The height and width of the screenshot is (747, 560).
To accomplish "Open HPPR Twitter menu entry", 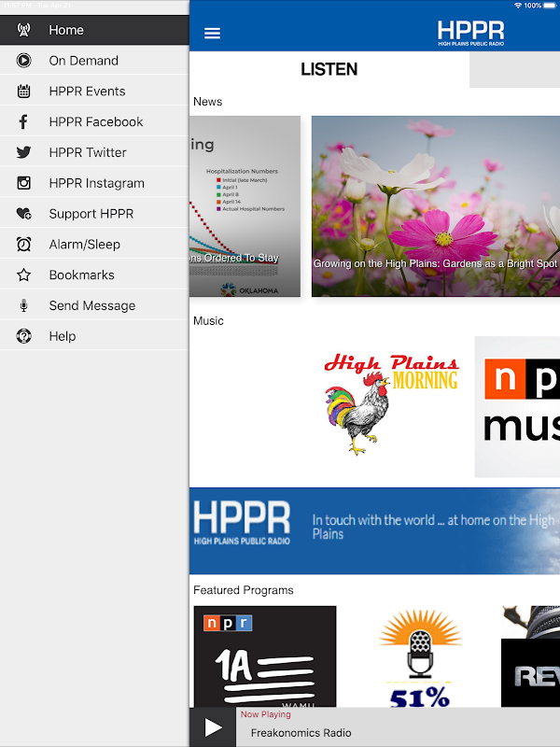I will [94, 152].
